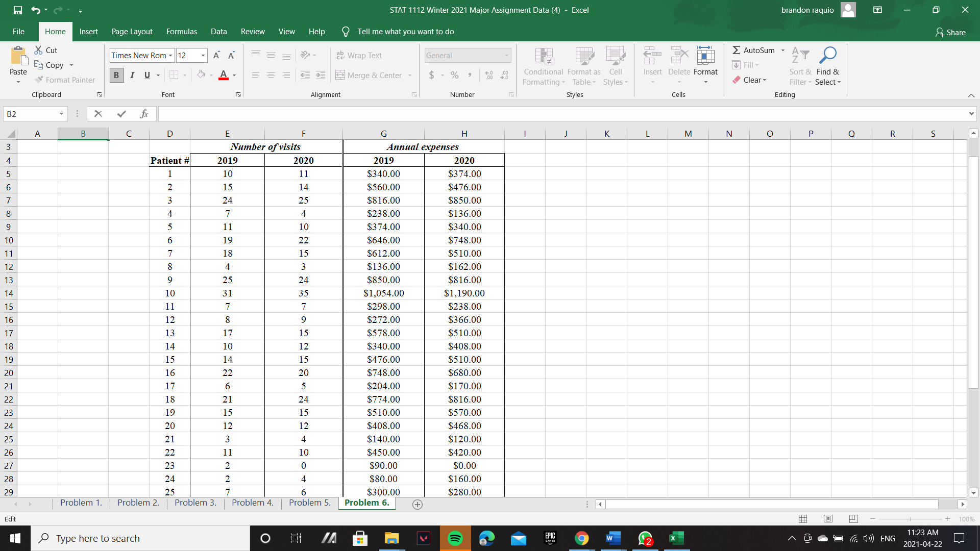Viewport: 980px width, 551px height.
Task: Click the Insert Function button
Action: (144, 113)
